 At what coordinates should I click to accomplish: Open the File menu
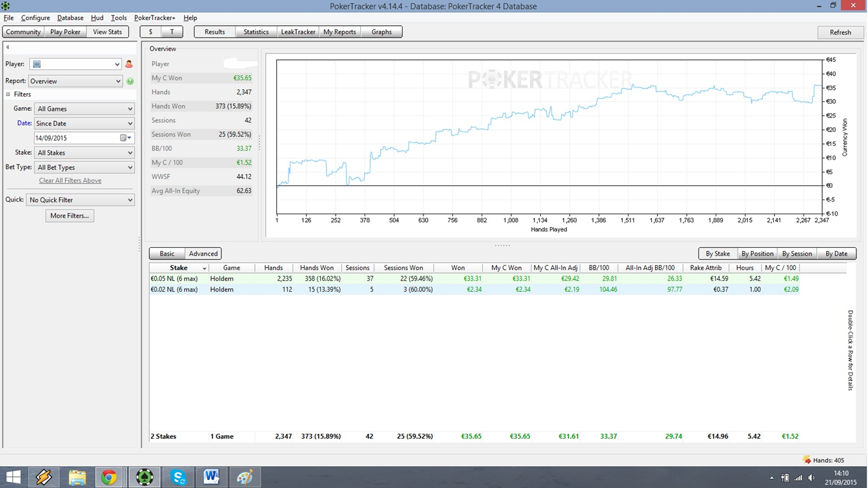pos(8,18)
